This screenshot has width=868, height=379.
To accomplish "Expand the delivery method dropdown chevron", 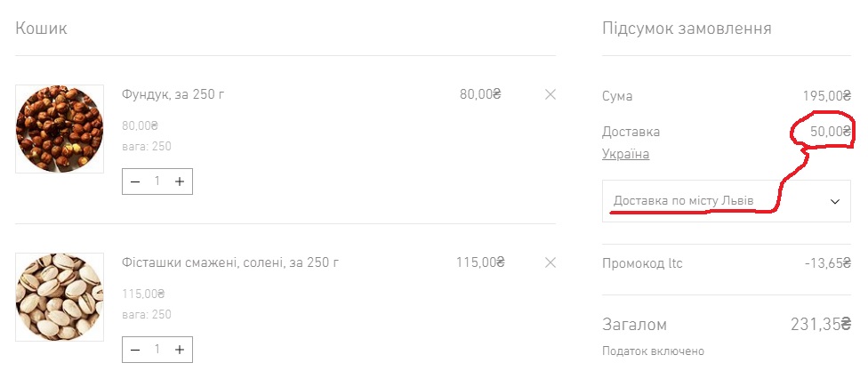I will (835, 201).
